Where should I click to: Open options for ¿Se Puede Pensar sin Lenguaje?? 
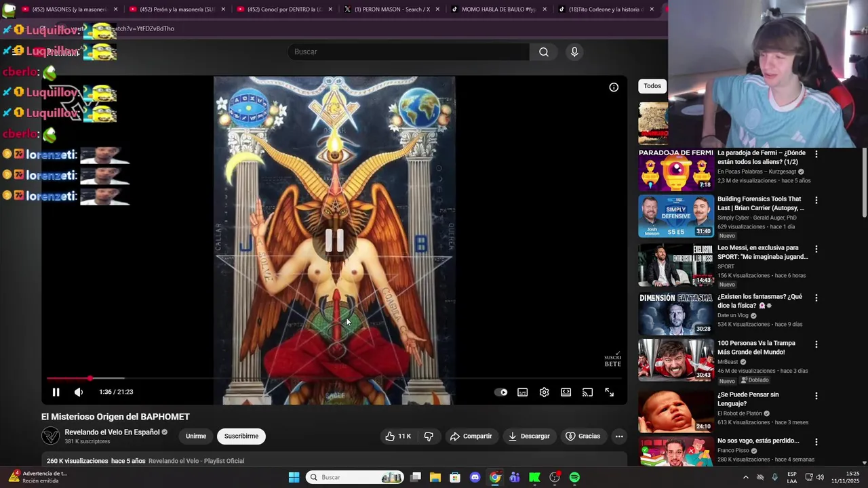816,396
